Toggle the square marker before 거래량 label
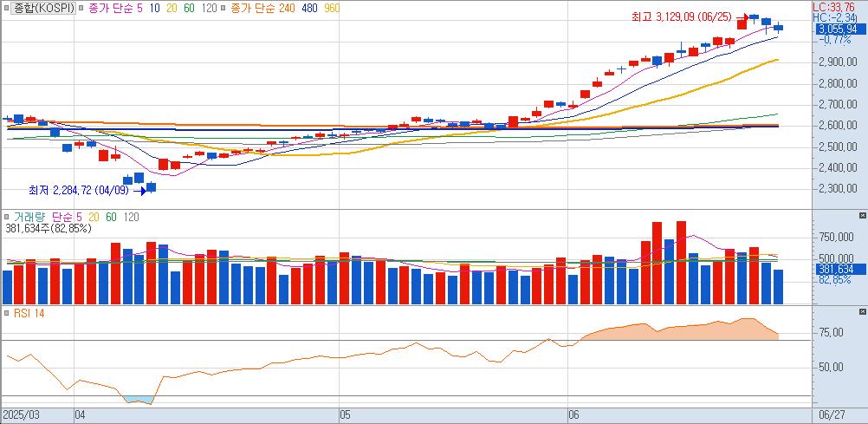The height and width of the screenshot is (424, 868). point(7,218)
